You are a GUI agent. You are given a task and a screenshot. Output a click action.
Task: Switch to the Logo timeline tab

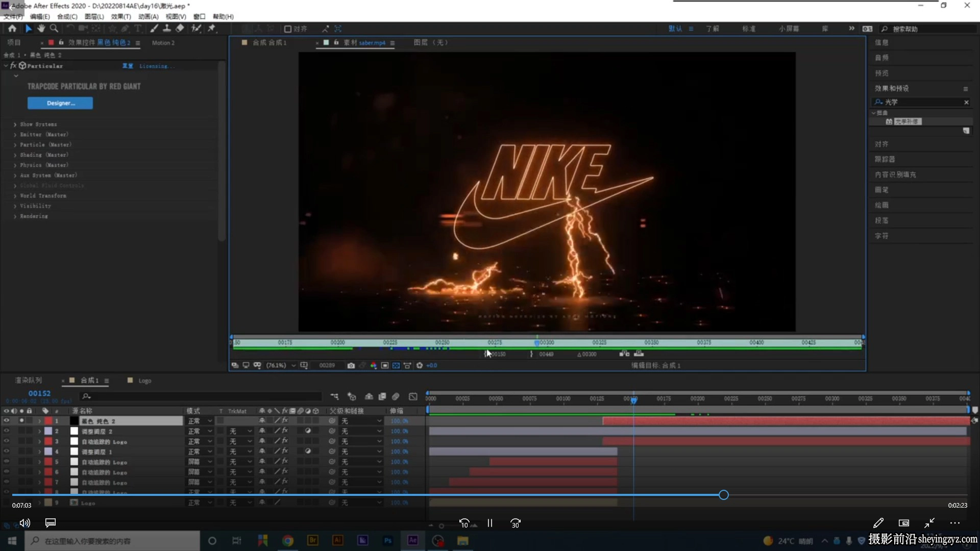click(144, 381)
